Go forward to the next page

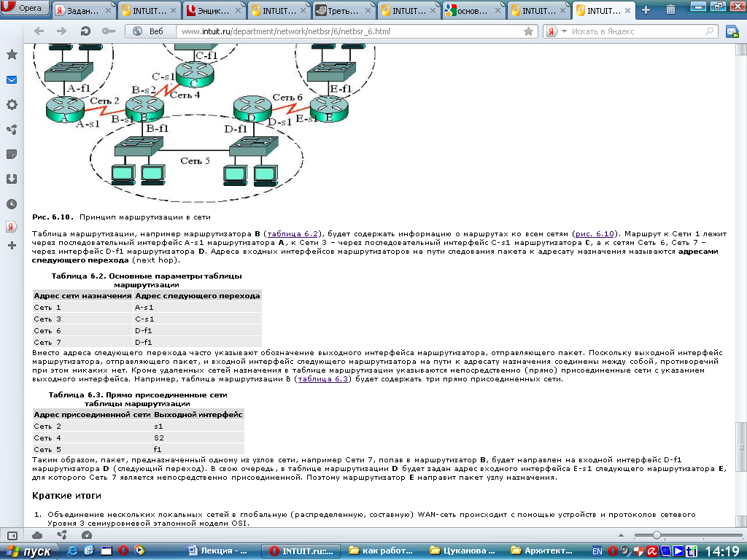62,31
